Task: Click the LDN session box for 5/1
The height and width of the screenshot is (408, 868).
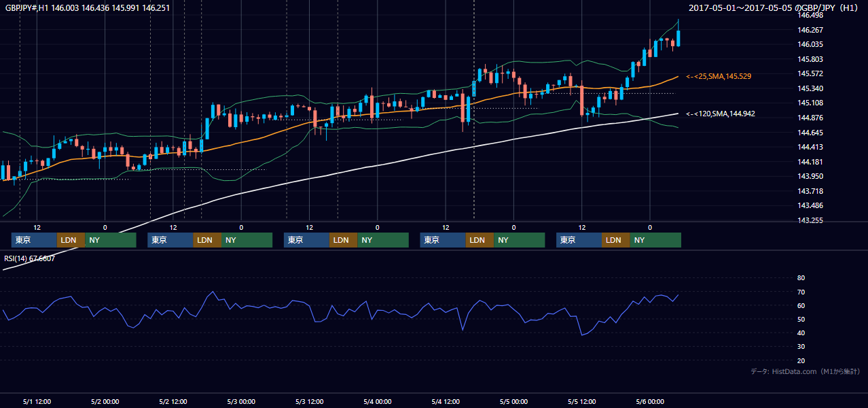Action: pos(71,240)
